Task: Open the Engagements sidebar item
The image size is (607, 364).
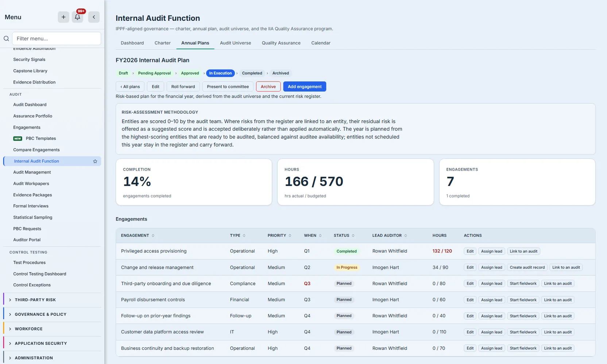Action: (x=27, y=127)
